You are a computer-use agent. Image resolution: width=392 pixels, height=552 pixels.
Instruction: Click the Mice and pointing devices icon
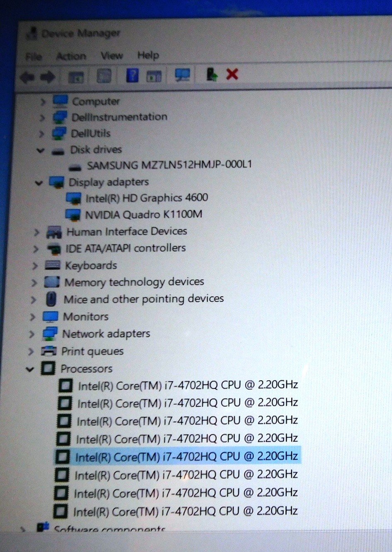coord(51,299)
